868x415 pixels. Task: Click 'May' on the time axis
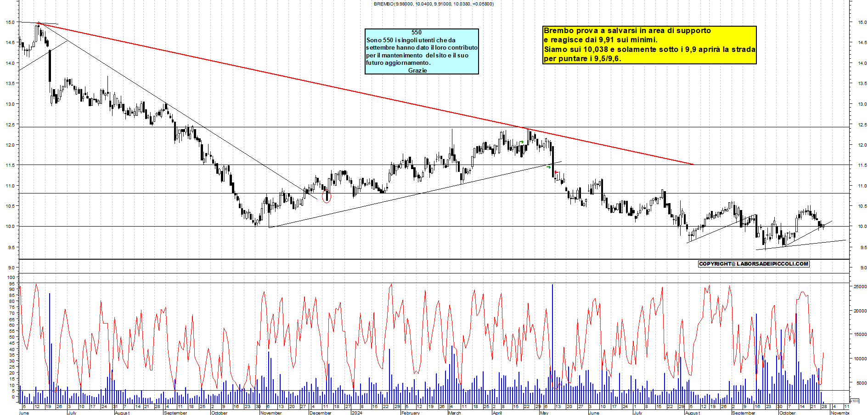pyautogui.click(x=544, y=413)
